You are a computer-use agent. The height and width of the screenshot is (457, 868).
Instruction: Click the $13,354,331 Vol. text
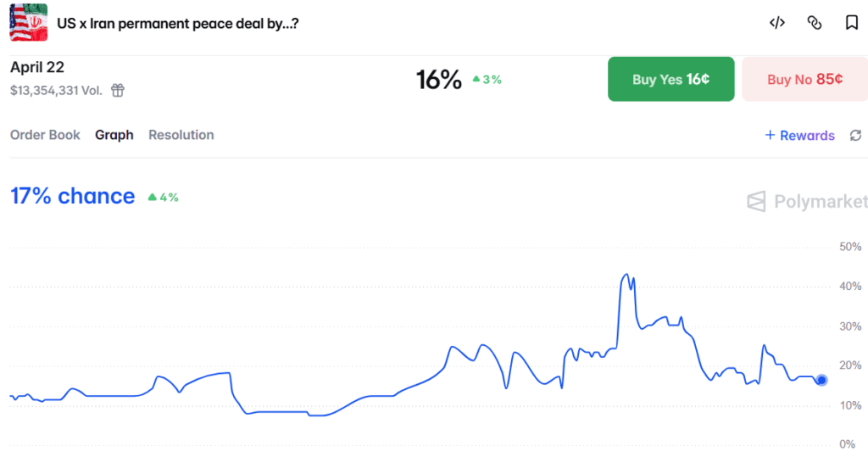[56, 90]
